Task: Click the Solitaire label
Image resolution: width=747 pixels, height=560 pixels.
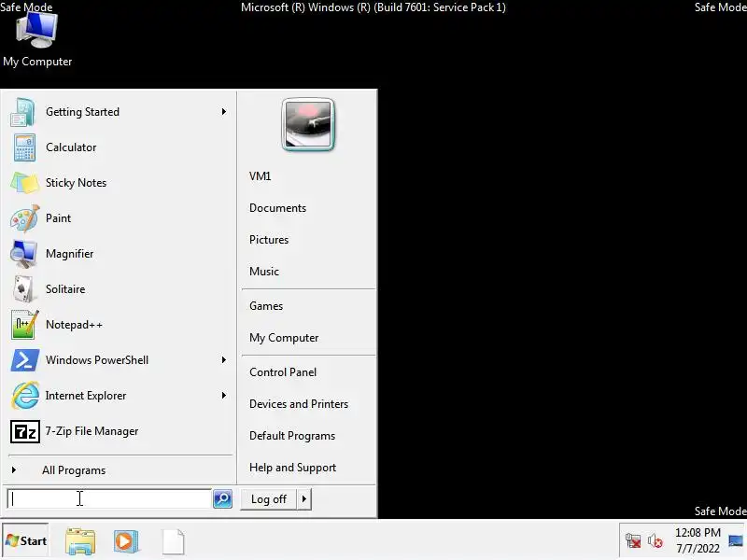Action: pyautogui.click(x=65, y=289)
